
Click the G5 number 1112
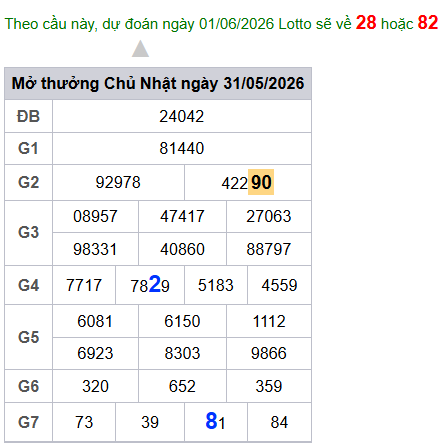(x=269, y=321)
